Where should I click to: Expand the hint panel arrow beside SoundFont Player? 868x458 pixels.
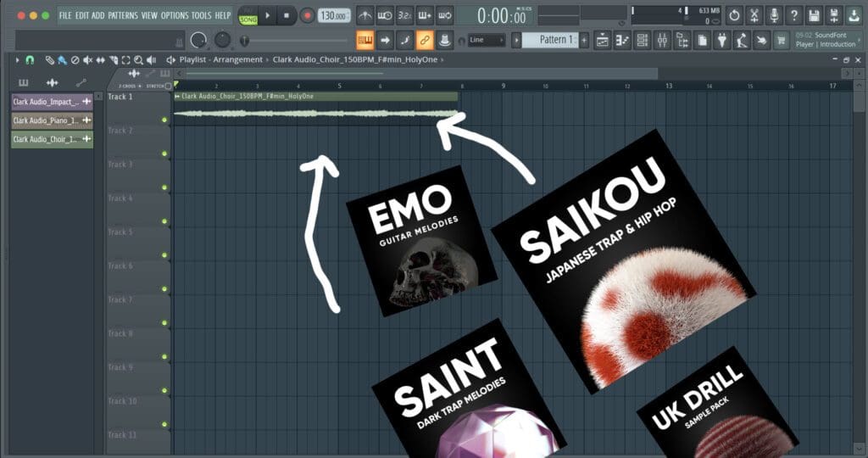[x=860, y=40]
